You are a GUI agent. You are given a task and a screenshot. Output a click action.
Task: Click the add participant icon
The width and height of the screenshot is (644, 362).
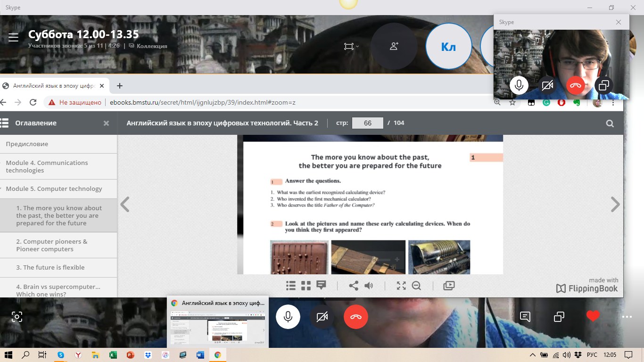coord(394,46)
